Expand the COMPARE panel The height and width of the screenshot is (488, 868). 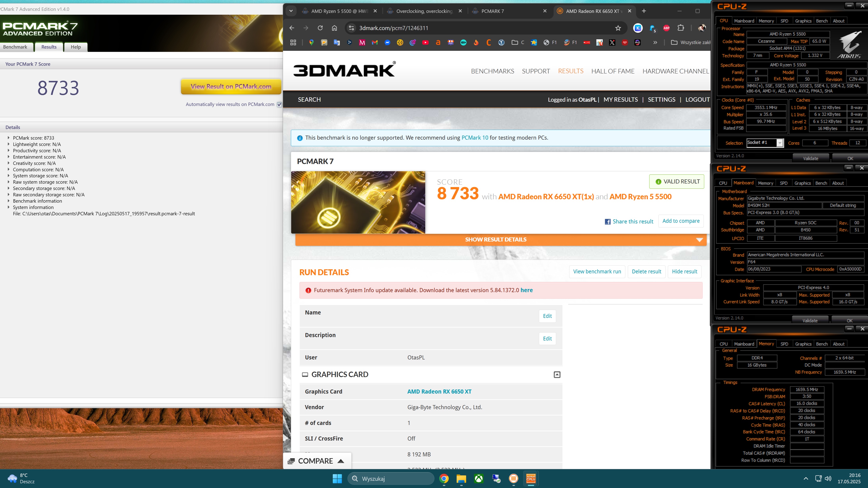click(317, 461)
